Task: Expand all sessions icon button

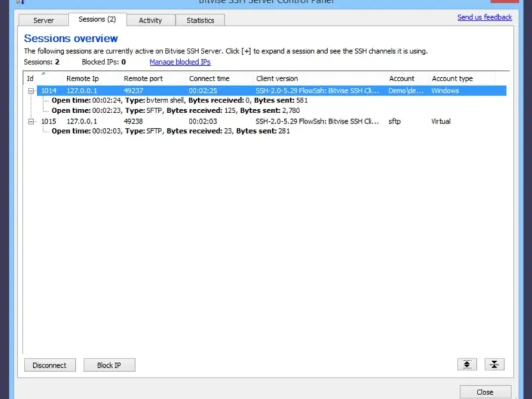Action: 467,364
